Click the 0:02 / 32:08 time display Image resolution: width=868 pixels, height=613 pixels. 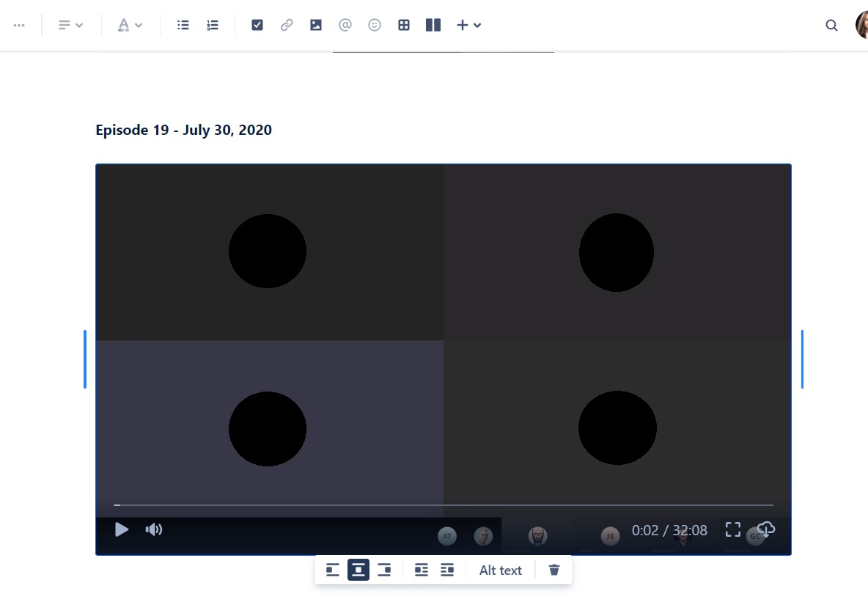(x=669, y=530)
